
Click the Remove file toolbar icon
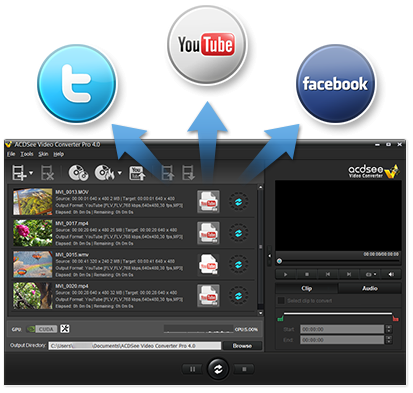(x=47, y=173)
